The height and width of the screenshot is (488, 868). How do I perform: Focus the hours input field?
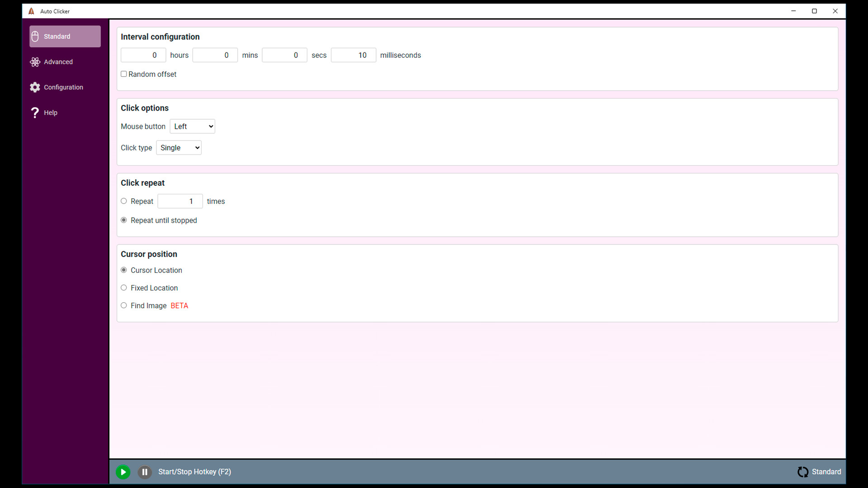[x=143, y=55]
